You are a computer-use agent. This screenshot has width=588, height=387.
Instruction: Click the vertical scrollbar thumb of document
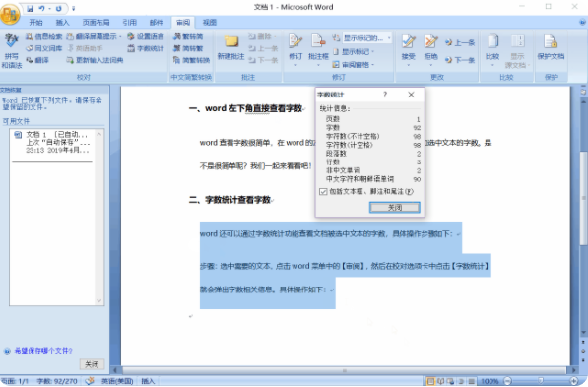[583, 199]
